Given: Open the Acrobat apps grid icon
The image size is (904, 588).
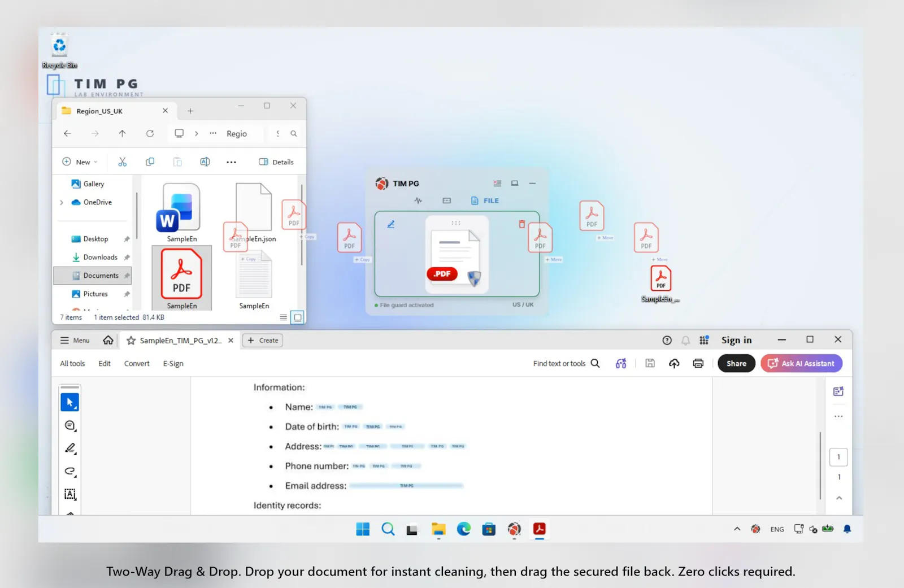Looking at the screenshot, I should click(x=704, y=340).
